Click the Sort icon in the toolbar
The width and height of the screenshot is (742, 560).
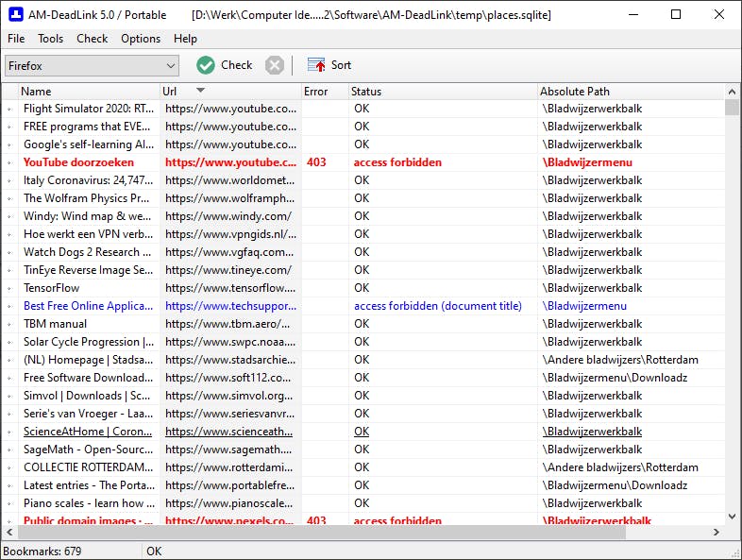(x=316, y=65)
